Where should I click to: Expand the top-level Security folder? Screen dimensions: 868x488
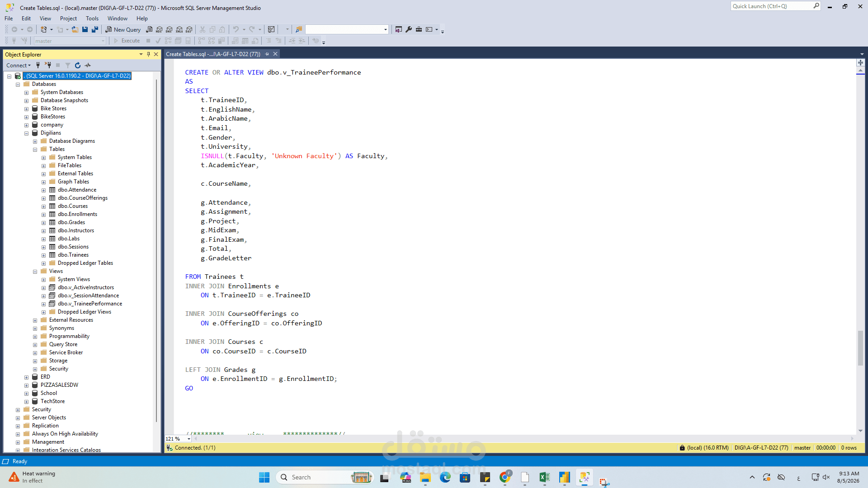click(x=18, y=409)
